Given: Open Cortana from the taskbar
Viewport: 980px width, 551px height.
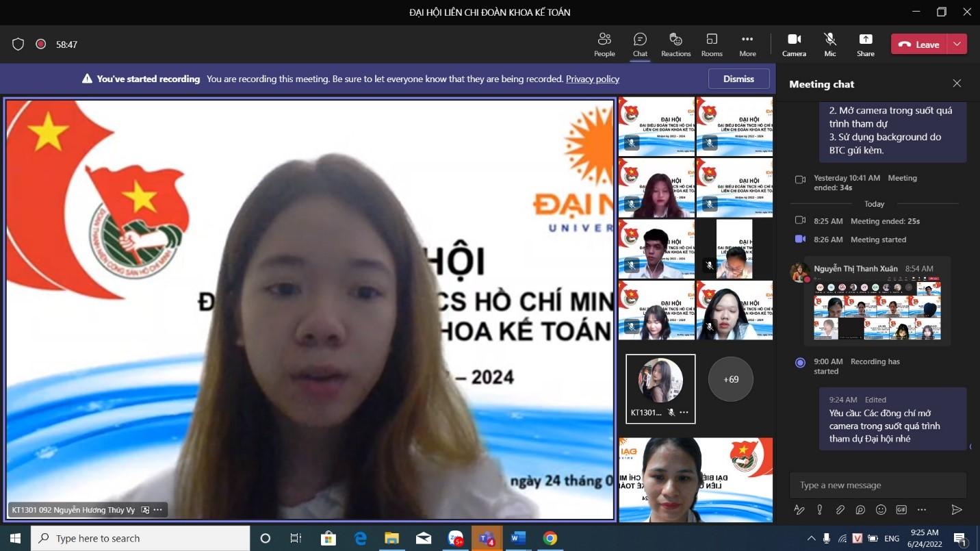Looking at the screenshot, I should [x=266, y=538].
